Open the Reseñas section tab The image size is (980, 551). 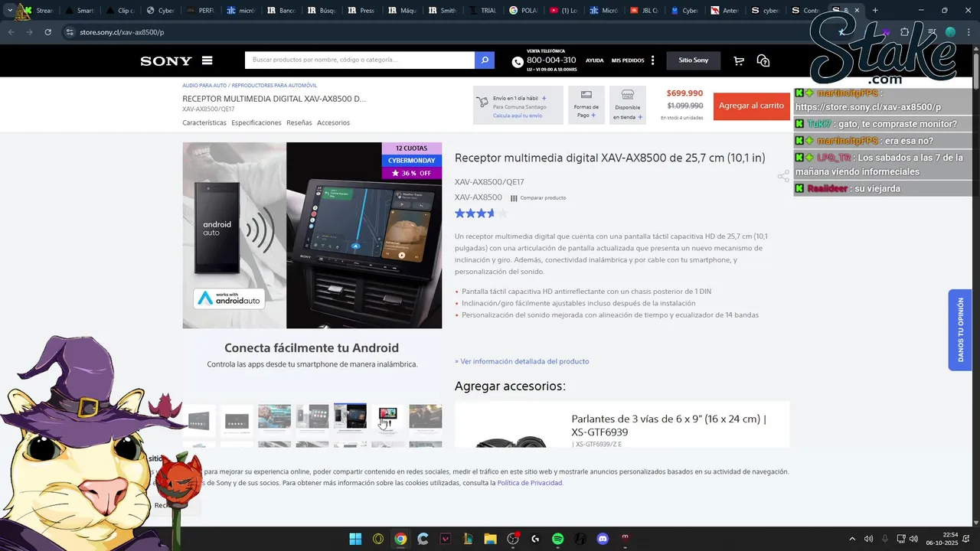point(299,122)
